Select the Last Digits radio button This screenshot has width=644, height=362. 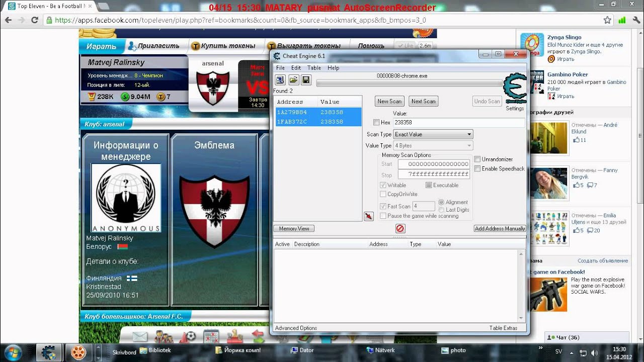pos(441,210)
